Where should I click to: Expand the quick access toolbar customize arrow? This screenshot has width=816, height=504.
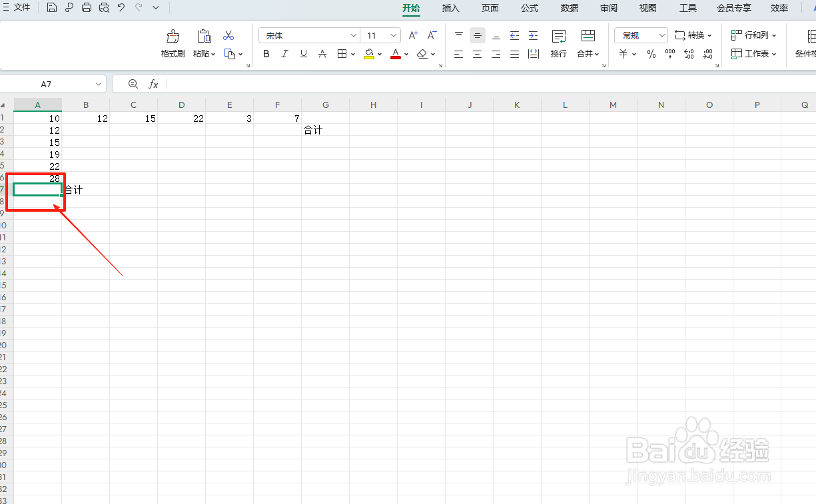(156, 8)
